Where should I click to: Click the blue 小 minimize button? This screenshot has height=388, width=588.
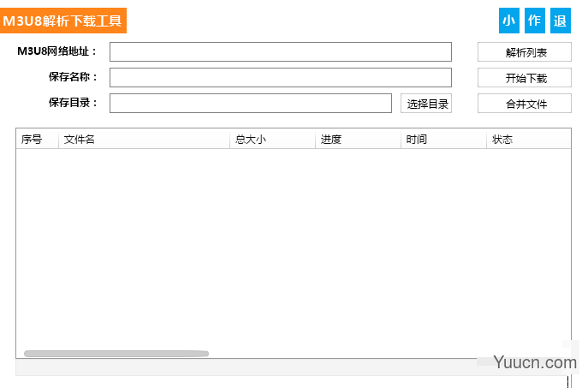pyautogui.click(x=509, y=21)
